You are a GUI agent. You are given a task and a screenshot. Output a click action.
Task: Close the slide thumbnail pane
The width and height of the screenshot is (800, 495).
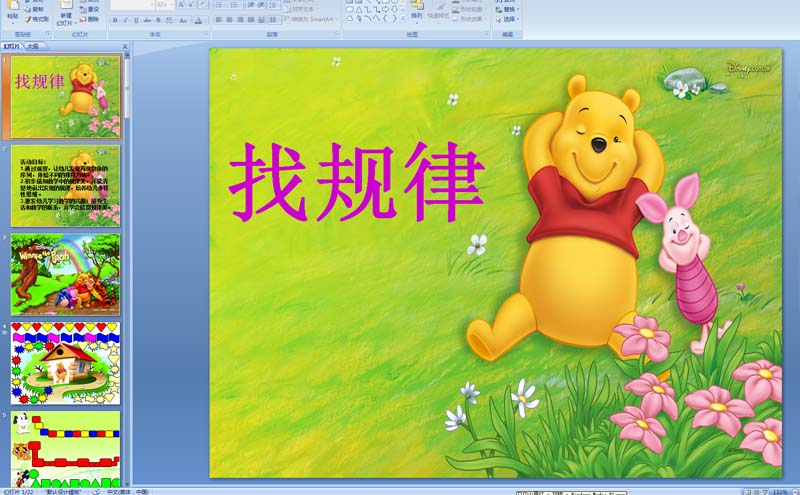[x=125, y=46]
